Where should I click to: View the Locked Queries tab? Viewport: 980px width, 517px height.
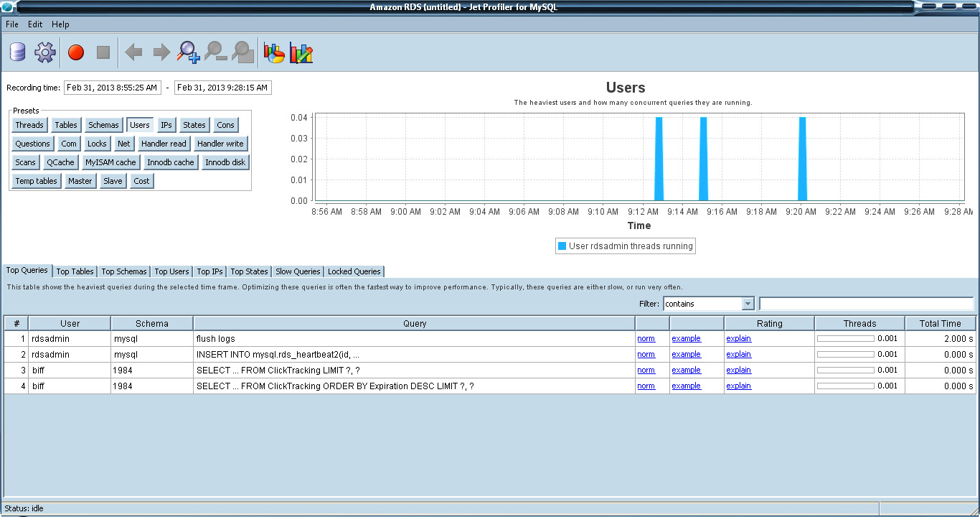[x=354, y=271]
